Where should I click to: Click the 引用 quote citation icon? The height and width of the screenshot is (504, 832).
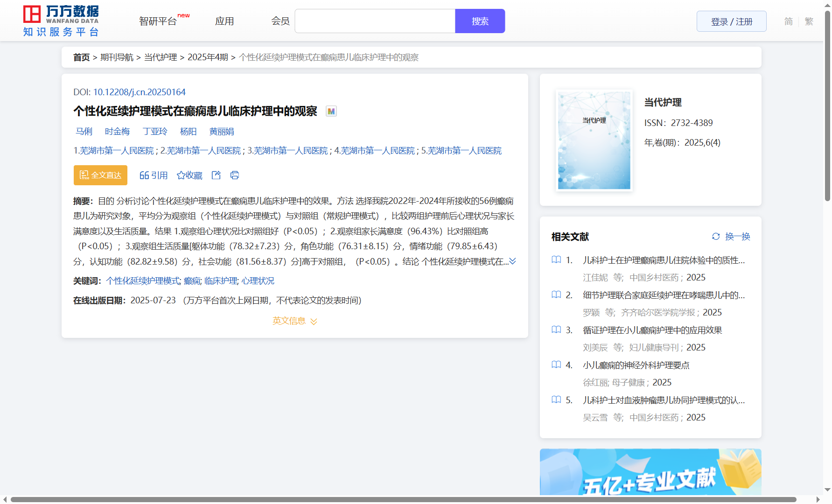144,175
